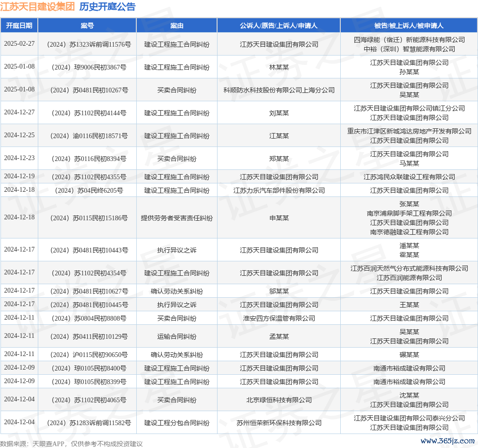
Task: Click defendant 南京德融建设工程有限公司
Action: 409,232
